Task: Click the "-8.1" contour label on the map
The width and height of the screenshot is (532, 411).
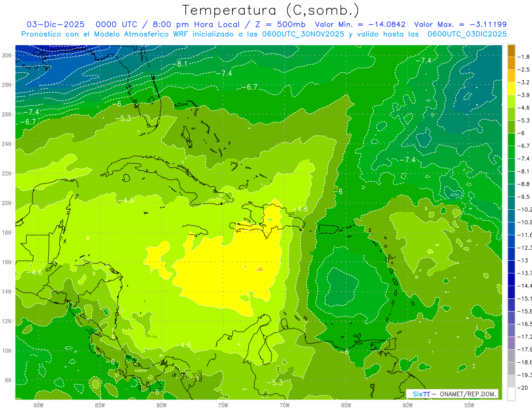Action: 180,64
